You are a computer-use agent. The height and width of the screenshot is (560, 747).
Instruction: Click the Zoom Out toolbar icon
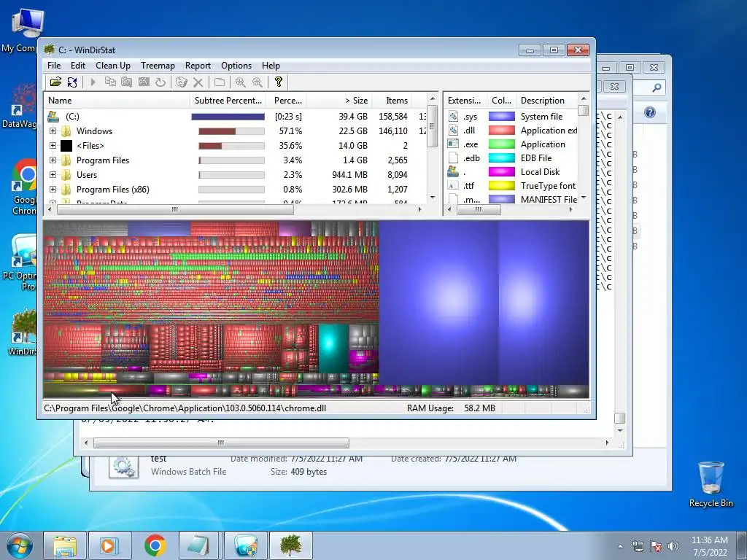pyautogui.click(x=258, y=82)
